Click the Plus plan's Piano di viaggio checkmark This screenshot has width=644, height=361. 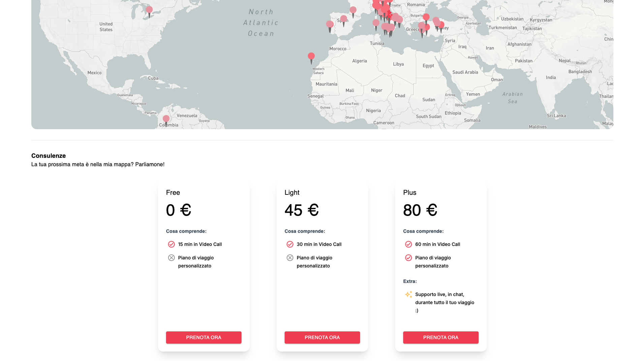pyautogui.click(x=409, y=258)
